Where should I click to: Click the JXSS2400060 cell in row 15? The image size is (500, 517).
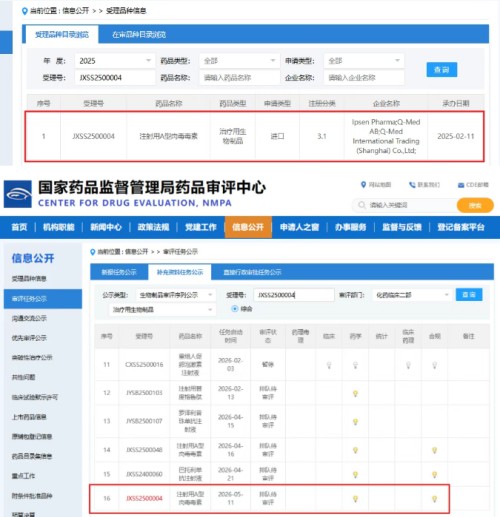[144, 474]
